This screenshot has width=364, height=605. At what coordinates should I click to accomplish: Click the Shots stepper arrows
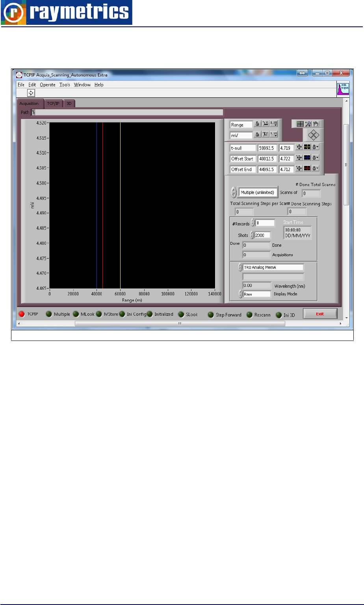252,235
